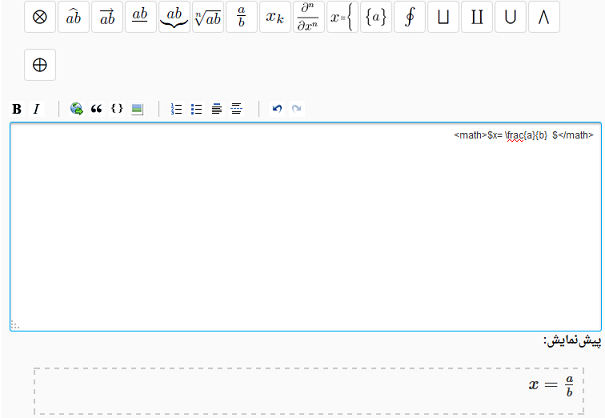The image size is (605, 418).
Task: Insert the circled plus symbol
Action: [40, 65]
